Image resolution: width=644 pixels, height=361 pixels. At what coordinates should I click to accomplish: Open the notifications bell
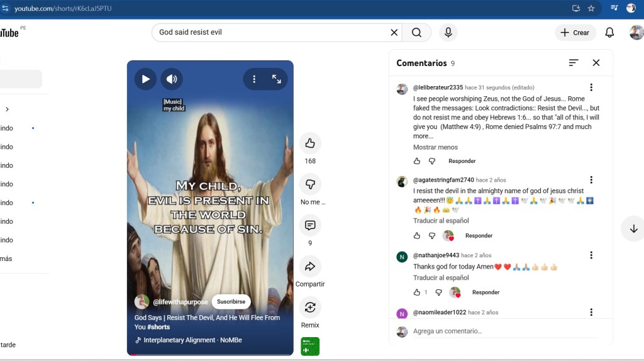pos(609,33)
